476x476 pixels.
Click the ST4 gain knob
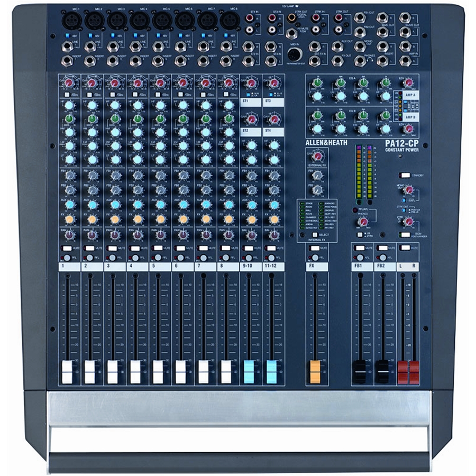(274, 119)
